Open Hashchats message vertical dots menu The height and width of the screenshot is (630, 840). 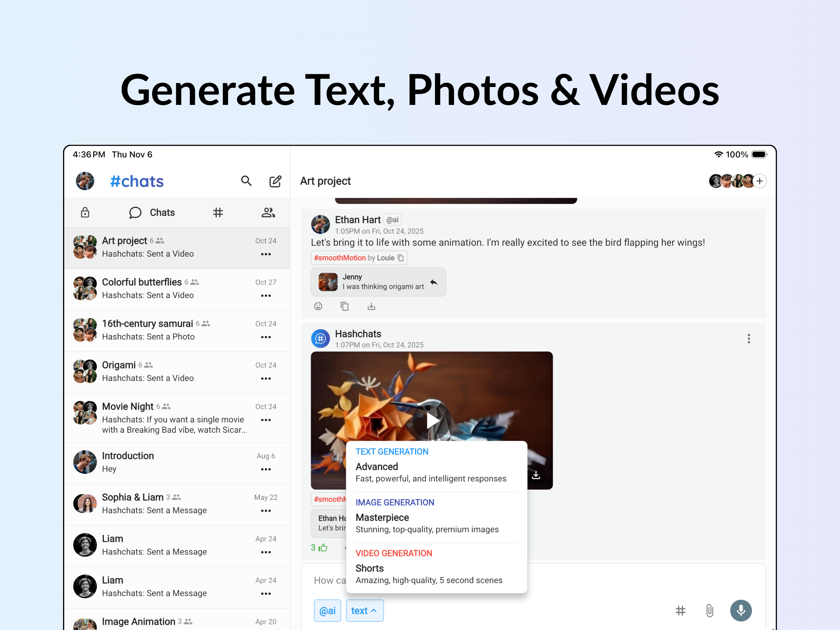pyautogui.click(x=748, y=339)
